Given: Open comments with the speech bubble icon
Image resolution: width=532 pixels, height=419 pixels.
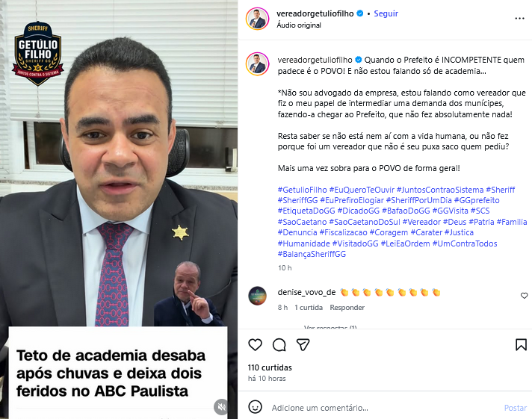Looking at the screenshot, I should pyautogui.click(x=279, y=345).
